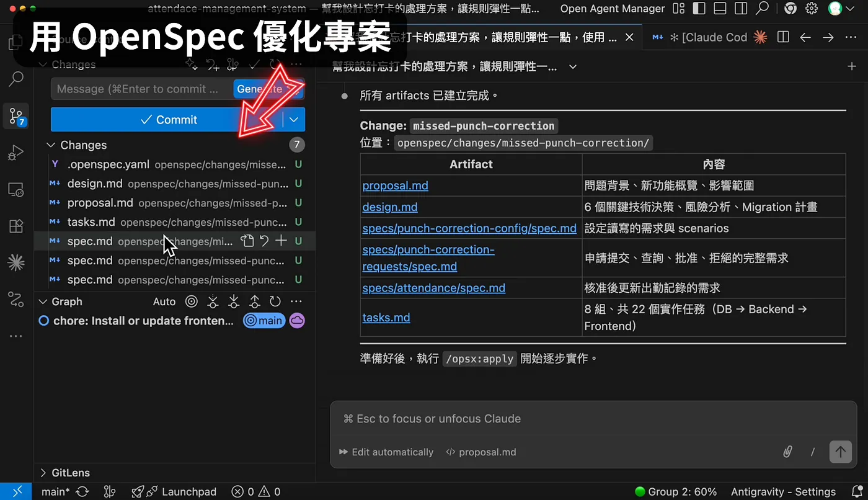Open title bar search magnifier

[x=762, y=9]
